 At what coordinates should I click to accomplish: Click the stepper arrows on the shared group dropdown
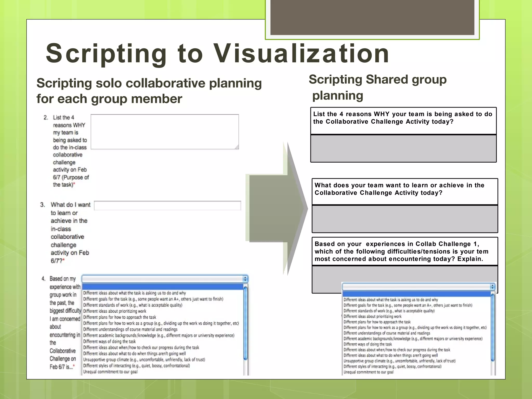(x=492, y=287)
